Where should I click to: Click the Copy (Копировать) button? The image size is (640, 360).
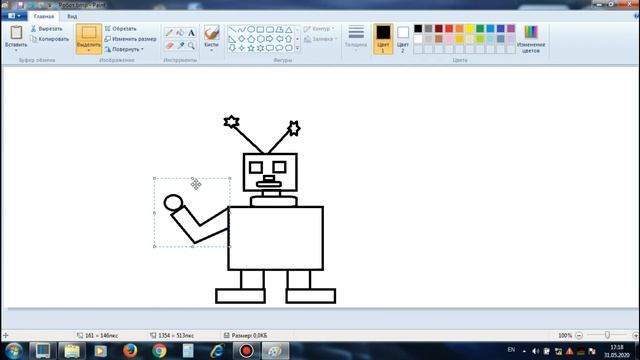50,39
